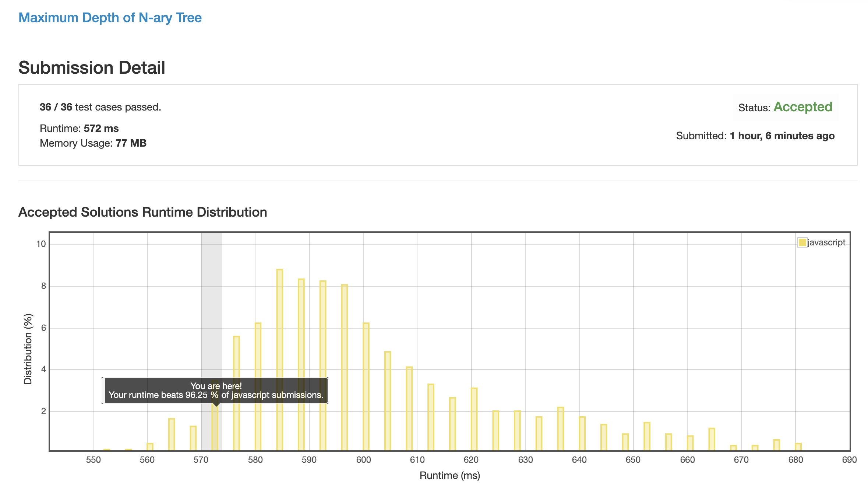Screen dimensions: 868x490
Task: Click the Memory Usage 77 MB value
Action: coord(131,143)
